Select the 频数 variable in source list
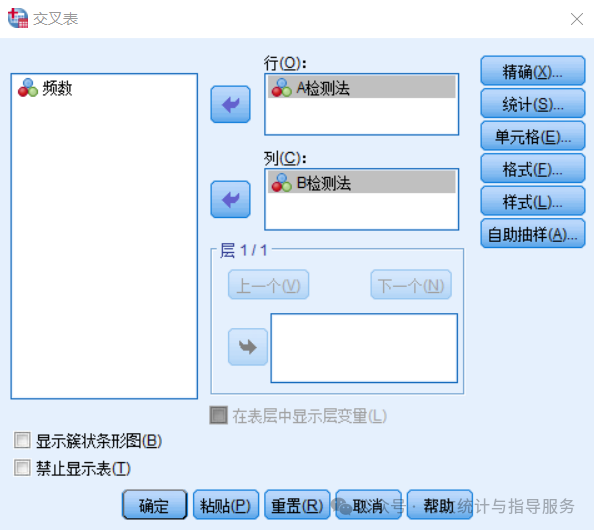This screenshot has width=594, height=530. [45, 88]
